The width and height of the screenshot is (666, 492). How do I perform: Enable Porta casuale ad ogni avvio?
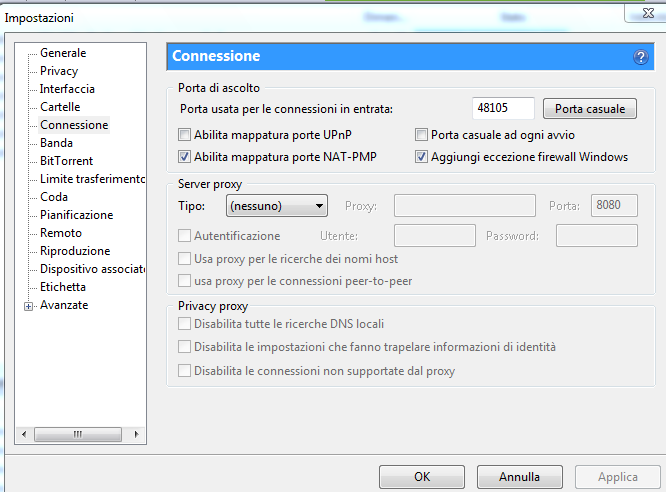[421, 135]
